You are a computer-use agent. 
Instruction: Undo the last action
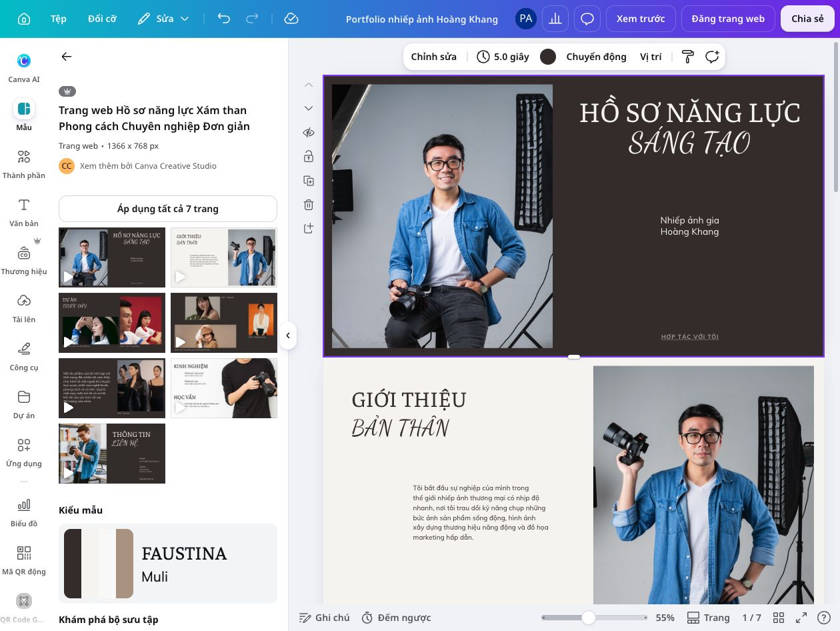click(x=224, y=19)
